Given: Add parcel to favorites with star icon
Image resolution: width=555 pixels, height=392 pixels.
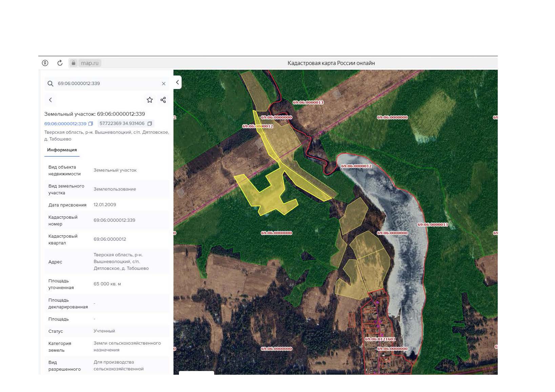Looking at the screenshot, I should pos(150,100).
